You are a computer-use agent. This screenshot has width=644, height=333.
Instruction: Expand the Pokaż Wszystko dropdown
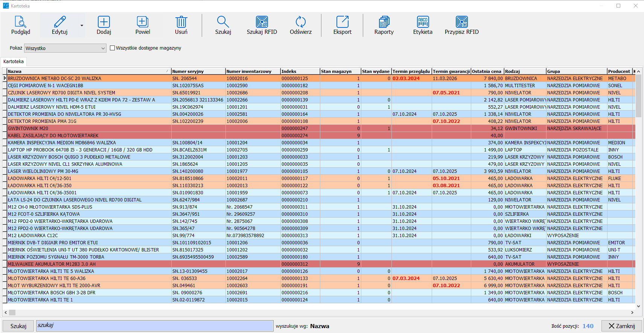click(103, 48)
